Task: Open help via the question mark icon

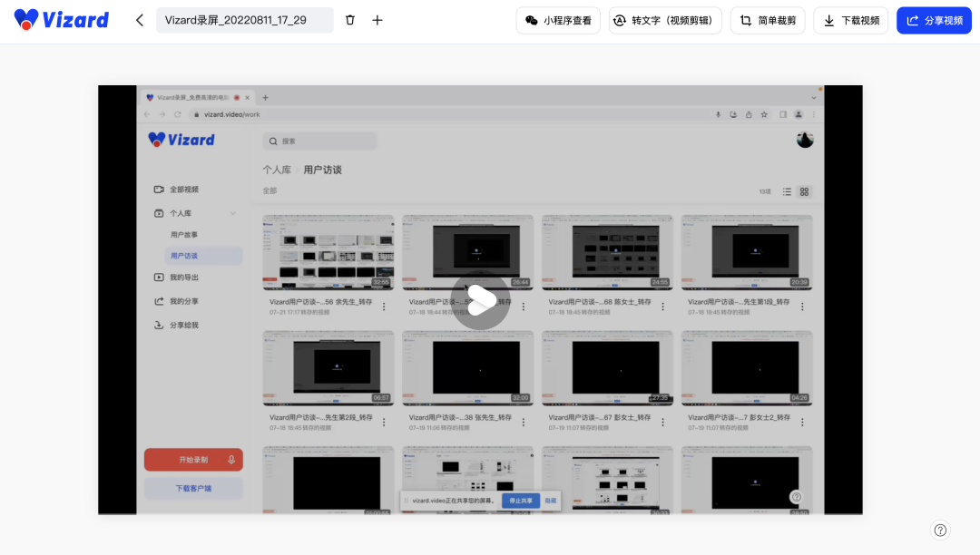Action: coord(940,530)
